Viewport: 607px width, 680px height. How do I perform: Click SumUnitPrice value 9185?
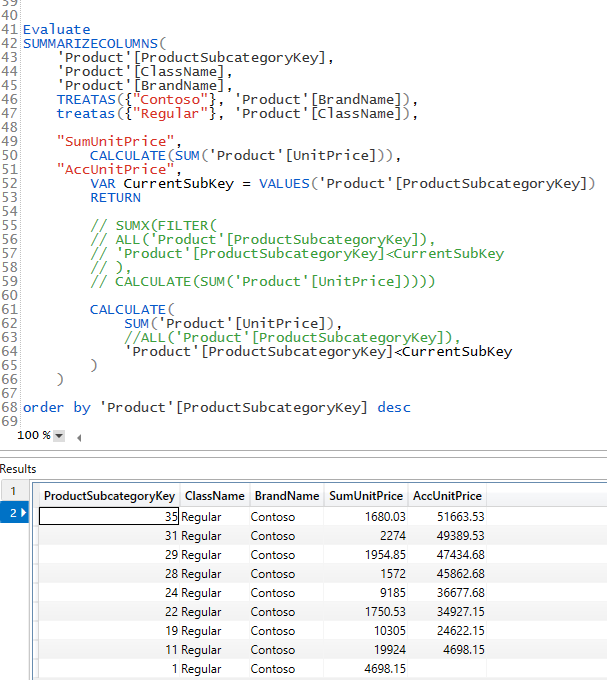pyautogui.click(x=393, y=593)
